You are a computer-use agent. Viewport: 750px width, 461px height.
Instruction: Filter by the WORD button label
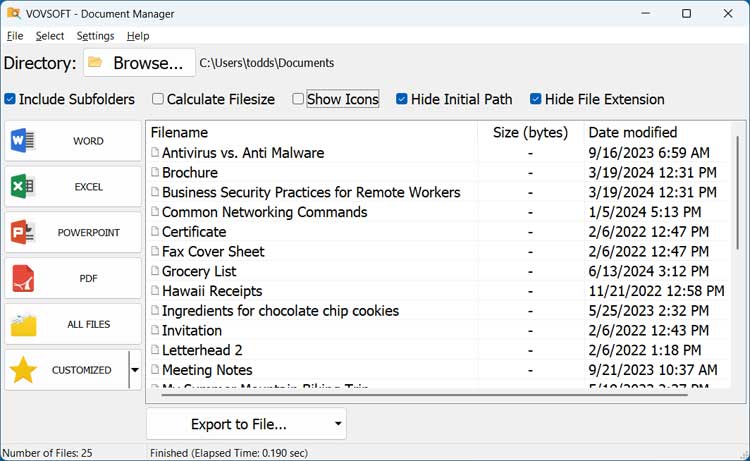click(88, 141)
